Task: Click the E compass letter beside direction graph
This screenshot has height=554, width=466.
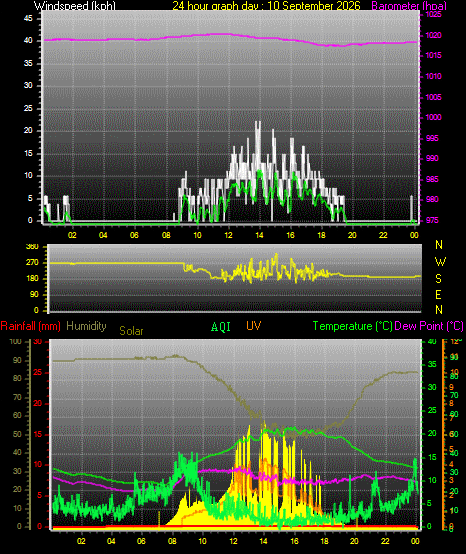Action: [438, 295]
